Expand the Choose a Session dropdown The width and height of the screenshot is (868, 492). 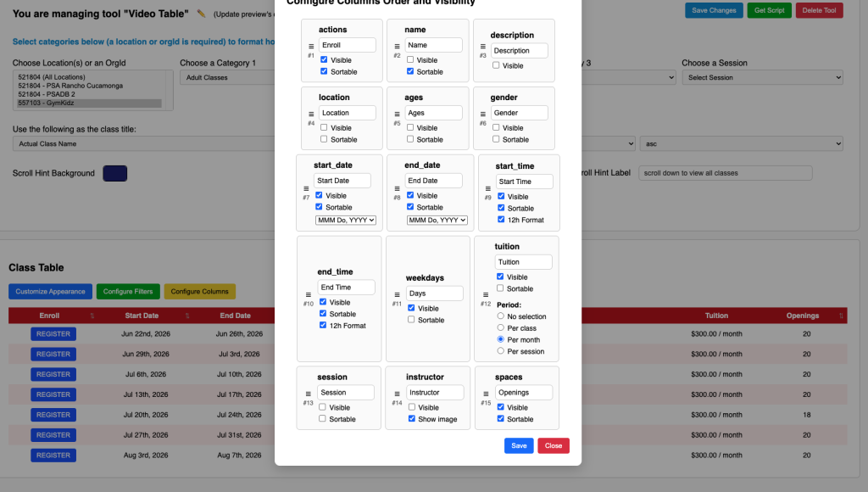tap(762, 77)
